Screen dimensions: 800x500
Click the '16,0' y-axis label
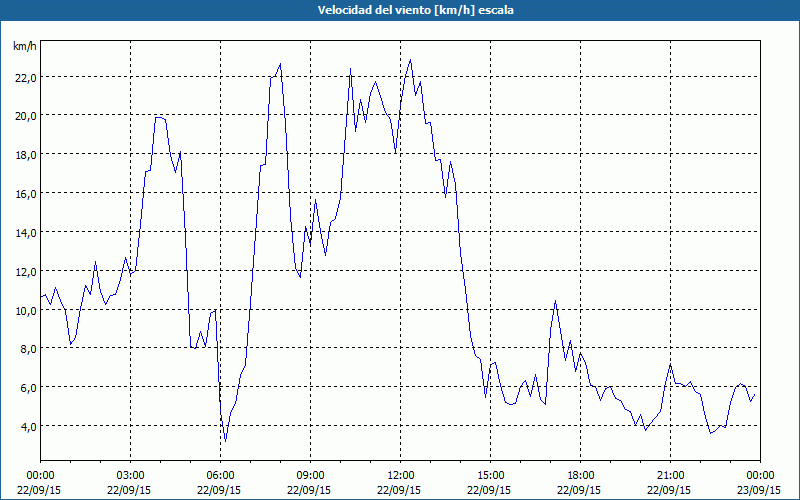point(26,193)
